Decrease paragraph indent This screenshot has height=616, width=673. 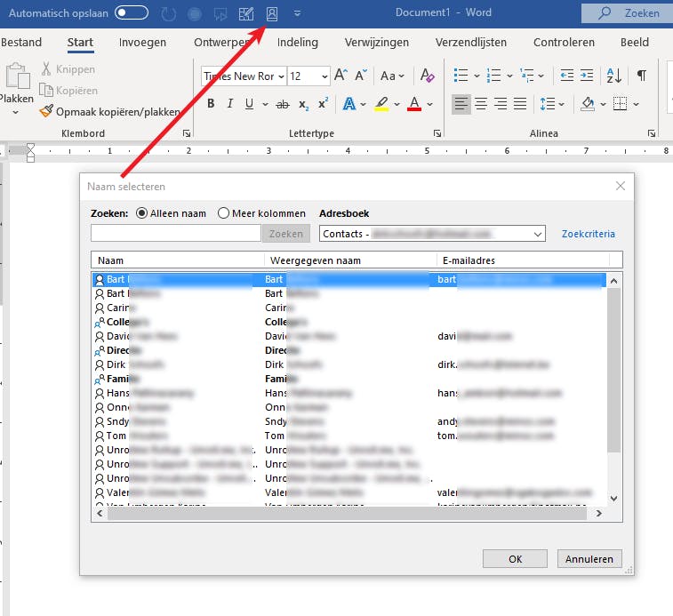click(567, 76)
